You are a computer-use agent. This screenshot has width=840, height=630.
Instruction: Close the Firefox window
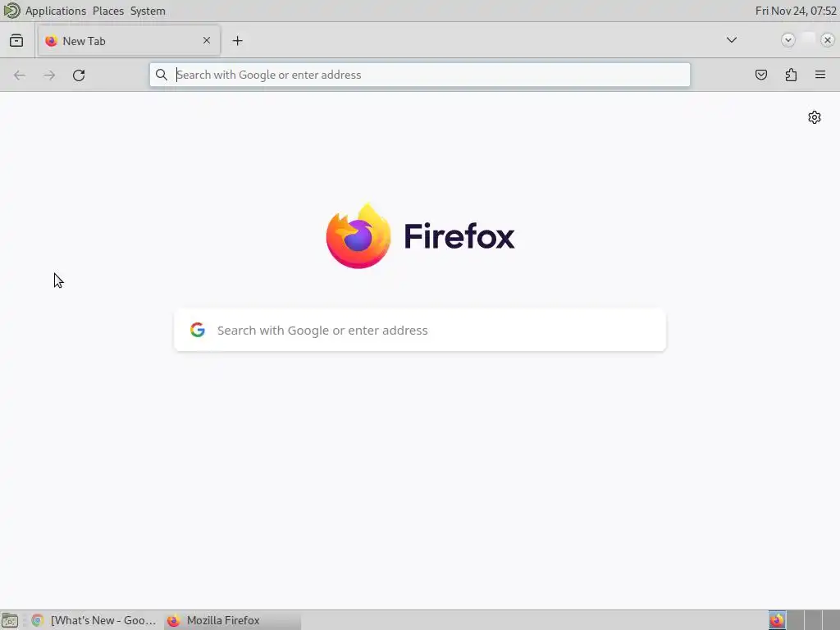(x=827, y=40)
